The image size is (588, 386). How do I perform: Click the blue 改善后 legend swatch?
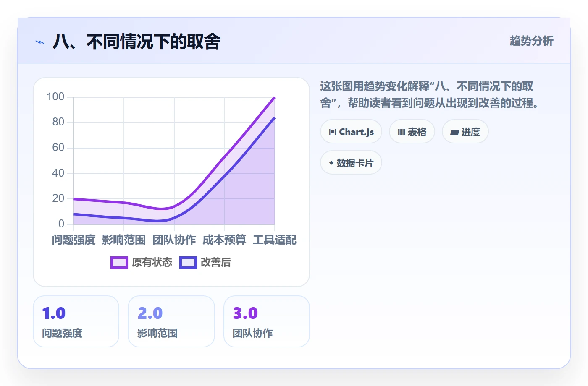pyautogui.click(x=188, y=263)
